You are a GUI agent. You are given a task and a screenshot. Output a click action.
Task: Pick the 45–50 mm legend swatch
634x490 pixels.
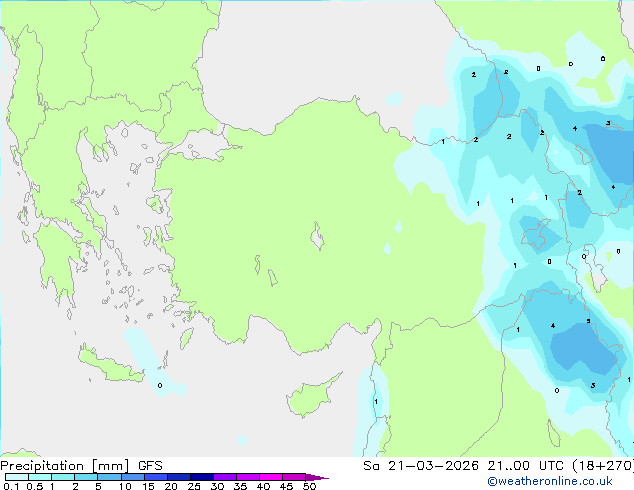click(294, 477)
